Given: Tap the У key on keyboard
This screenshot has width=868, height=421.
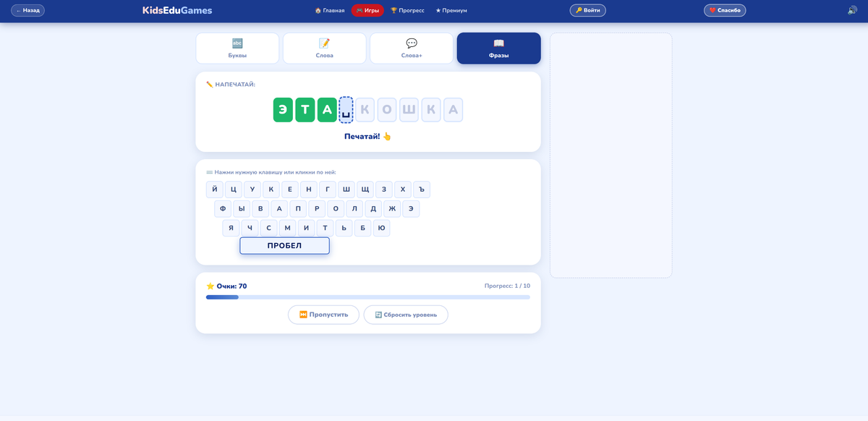Looking at the screenshot, I should tap(252, 190).
